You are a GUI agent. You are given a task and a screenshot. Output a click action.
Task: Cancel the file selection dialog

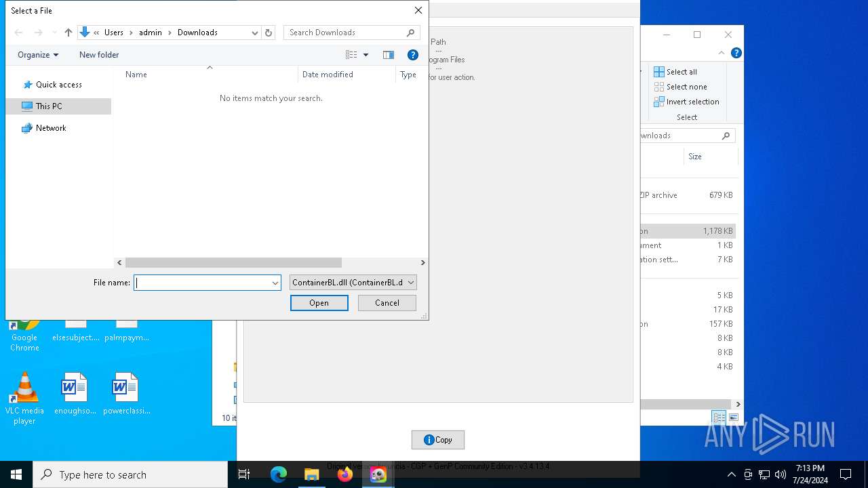pyautogui.click(x=387, y=303)
